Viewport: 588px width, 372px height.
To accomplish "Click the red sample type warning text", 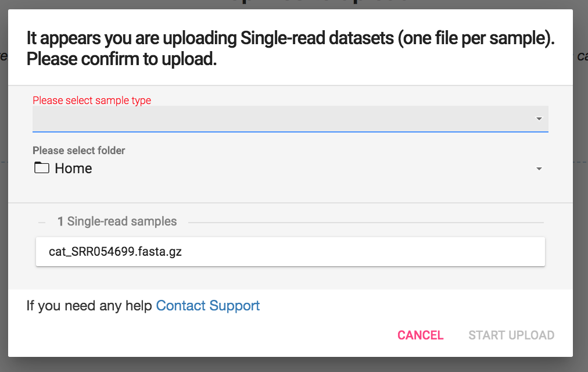I will [x=91, y=100].
